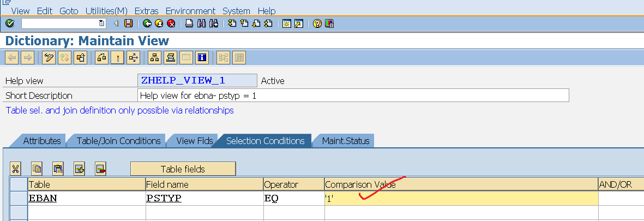This screenshot has height=221, width=644.
Task: Click the Table fields button
Action: [183, 169]
